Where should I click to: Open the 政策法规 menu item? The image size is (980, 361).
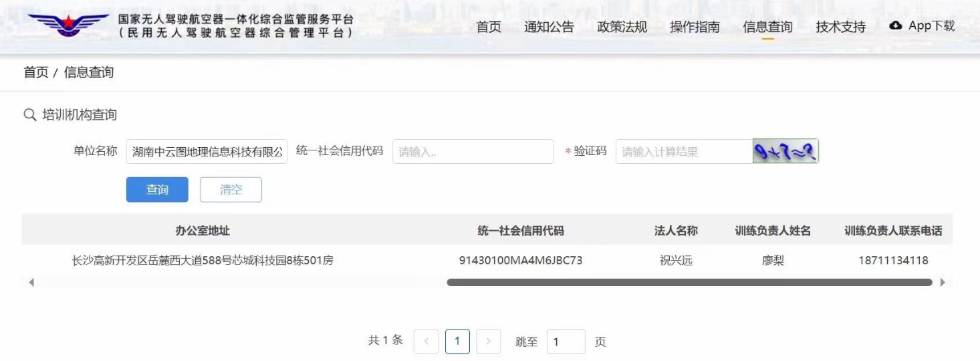(x=622, y=27)
